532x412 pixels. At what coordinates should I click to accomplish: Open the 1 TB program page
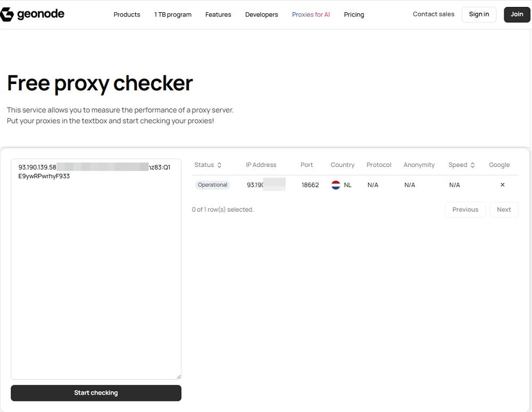[172, 14]
